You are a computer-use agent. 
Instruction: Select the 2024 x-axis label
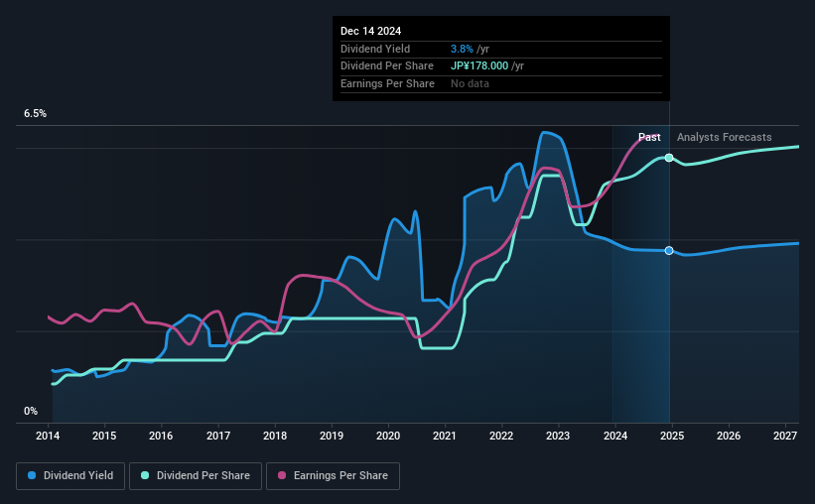click(615, 436)
